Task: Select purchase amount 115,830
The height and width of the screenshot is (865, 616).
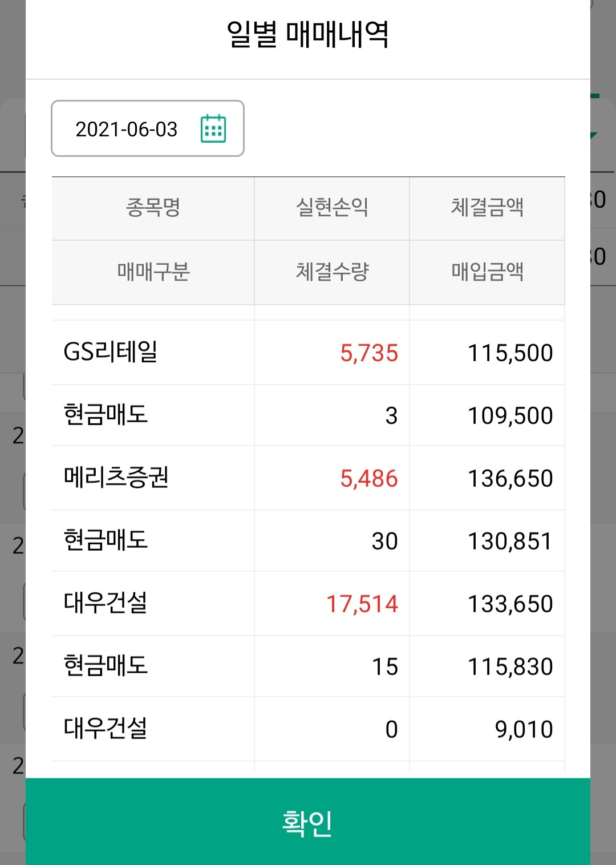Action: [x=510, y=667]
